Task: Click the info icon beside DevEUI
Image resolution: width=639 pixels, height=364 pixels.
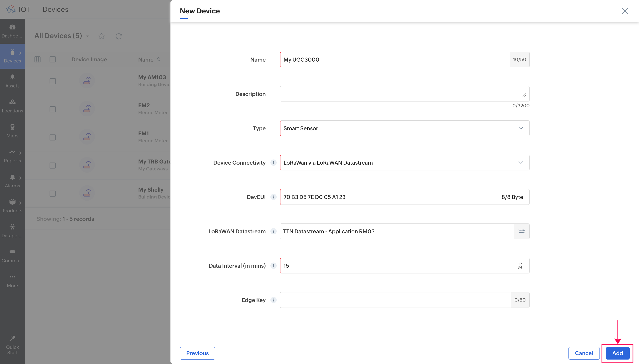Action: 273,197
